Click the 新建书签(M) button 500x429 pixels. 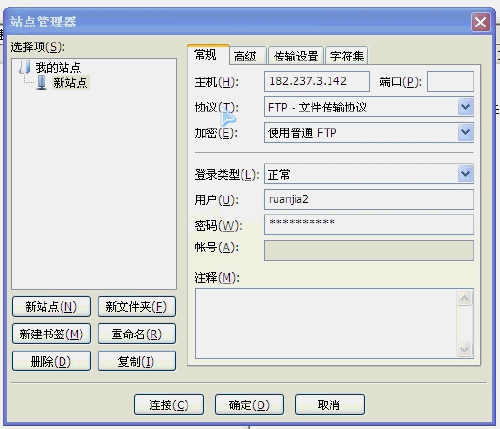coord(51,334)
